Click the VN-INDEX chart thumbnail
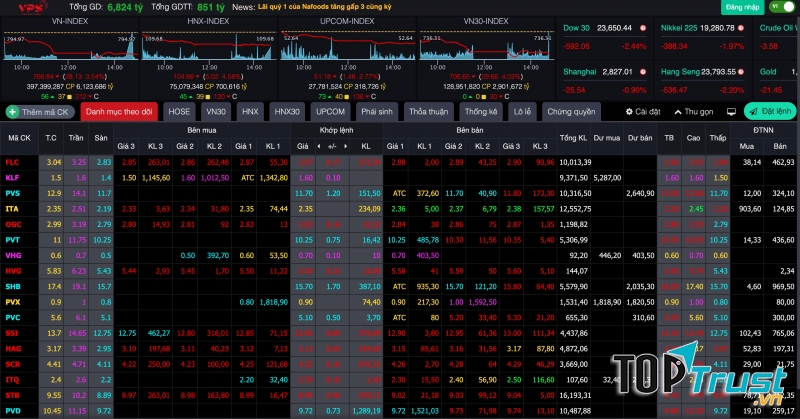This screenshot has height=419, width=800. [x=69, y=60]
